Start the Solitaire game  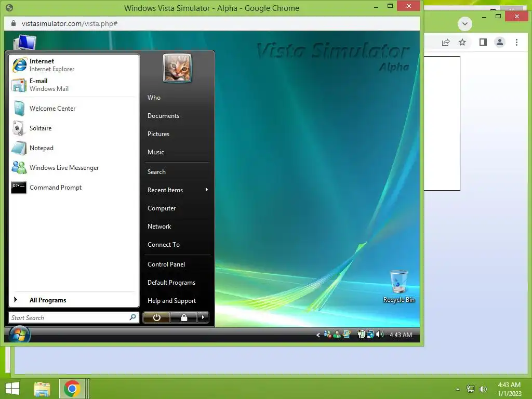(73, 128)
